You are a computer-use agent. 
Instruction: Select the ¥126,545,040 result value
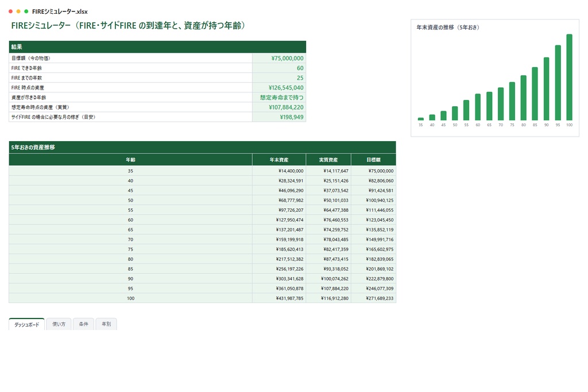coord(279,87)
